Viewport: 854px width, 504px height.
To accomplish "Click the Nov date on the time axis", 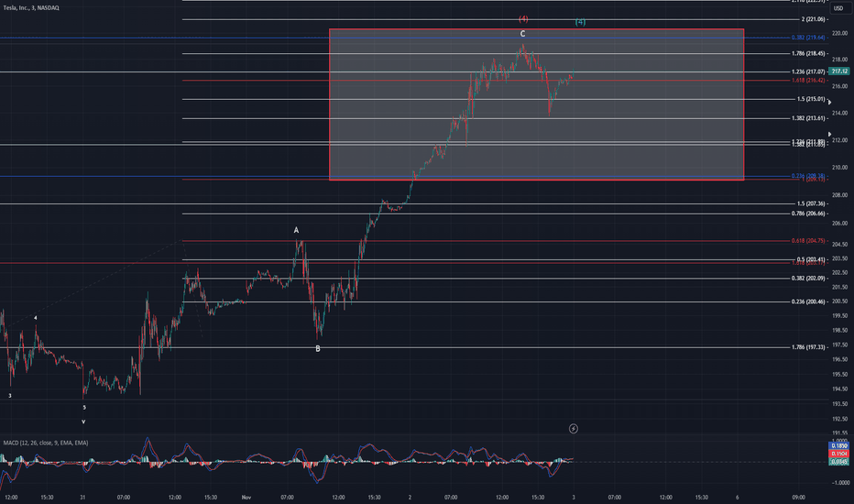I will coord(246,498).
